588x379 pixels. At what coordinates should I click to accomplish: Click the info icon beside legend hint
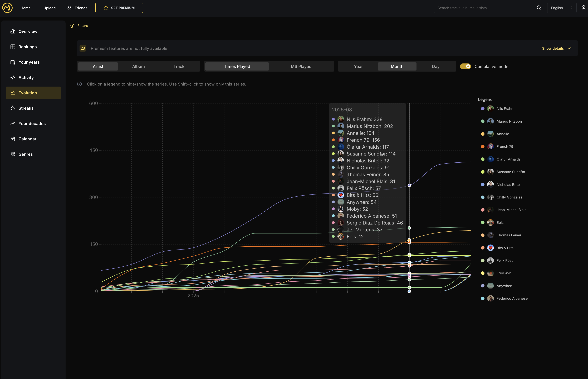[x=79, y=84]
